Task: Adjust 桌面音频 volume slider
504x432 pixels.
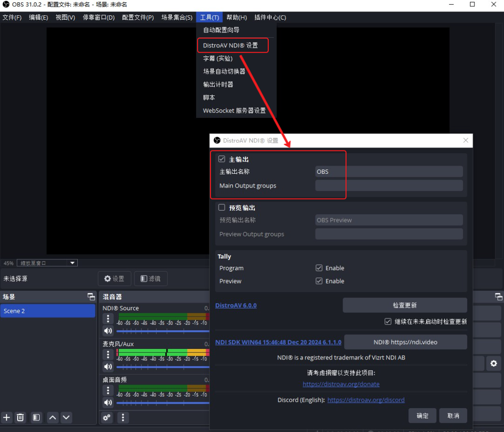Action: pos(163,402)
